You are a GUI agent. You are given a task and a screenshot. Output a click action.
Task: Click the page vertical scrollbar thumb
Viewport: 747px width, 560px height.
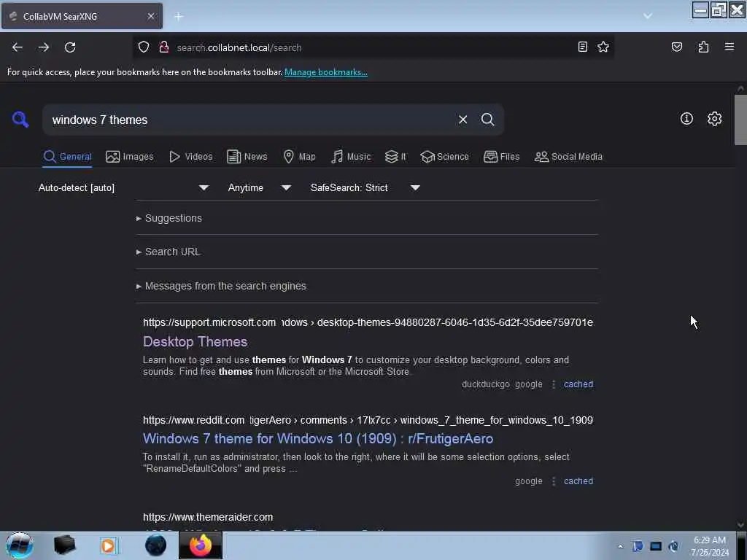point(740,120)
